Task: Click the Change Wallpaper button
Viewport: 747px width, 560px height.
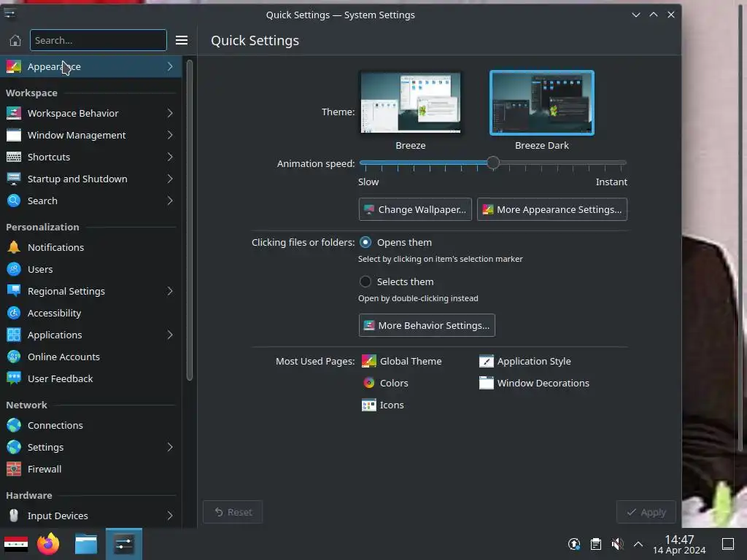Action: coord(415,210)
